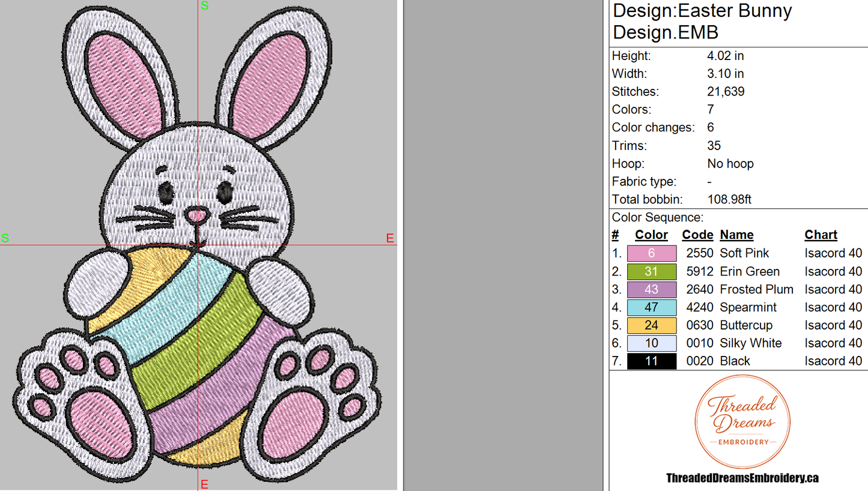Select the Buttercup color swatch numbered 24

652,325
